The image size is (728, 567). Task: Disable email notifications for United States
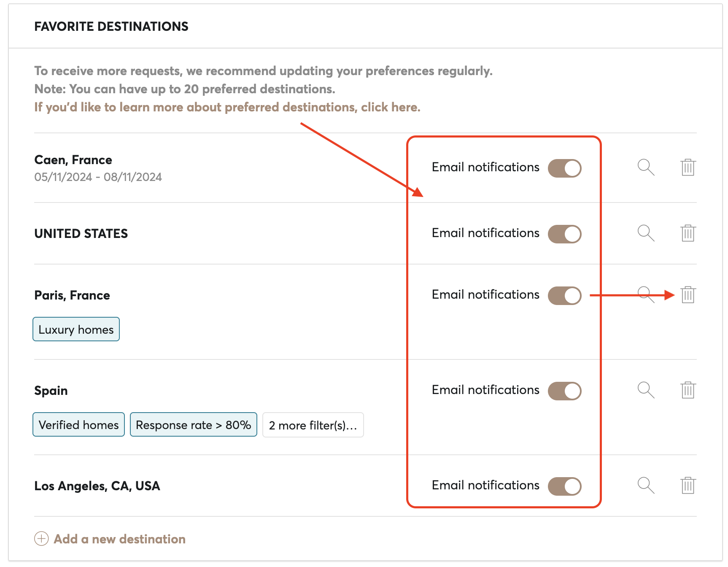(564, 233)
